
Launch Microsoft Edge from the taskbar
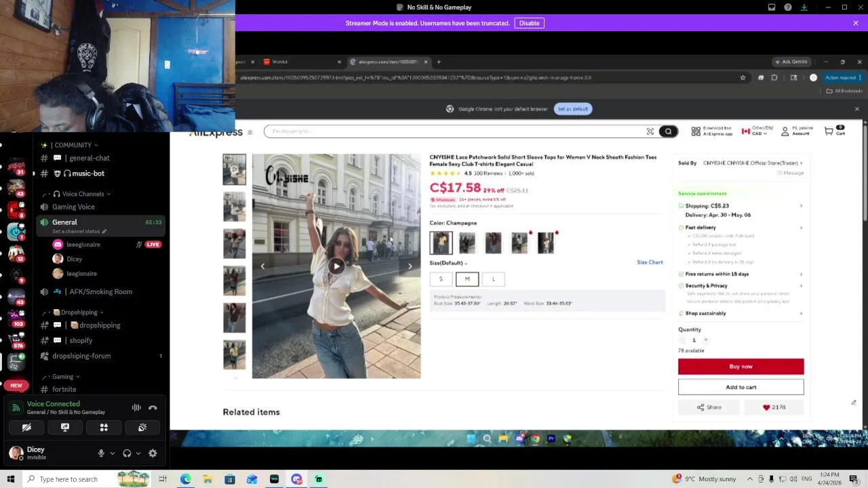185,479
